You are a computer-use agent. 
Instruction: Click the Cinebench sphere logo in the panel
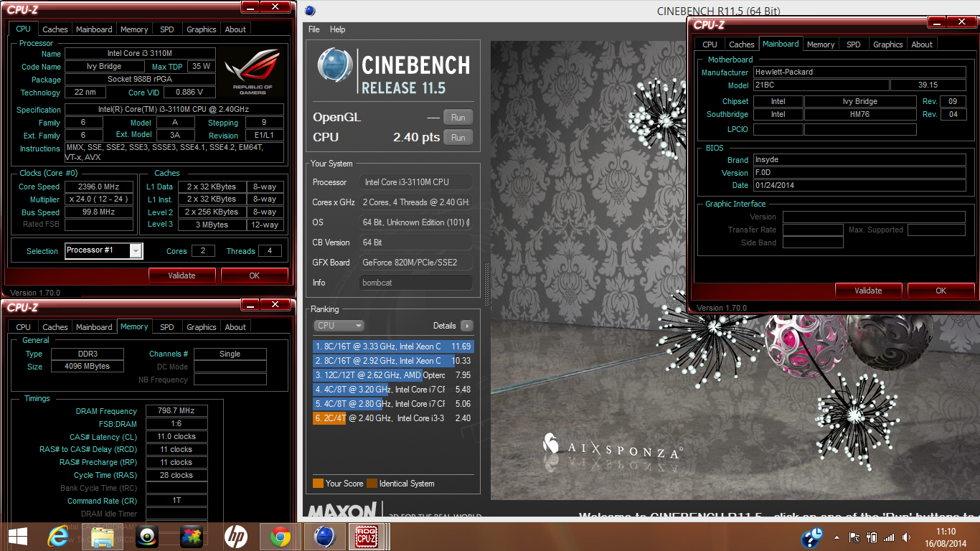coord(334,66)
